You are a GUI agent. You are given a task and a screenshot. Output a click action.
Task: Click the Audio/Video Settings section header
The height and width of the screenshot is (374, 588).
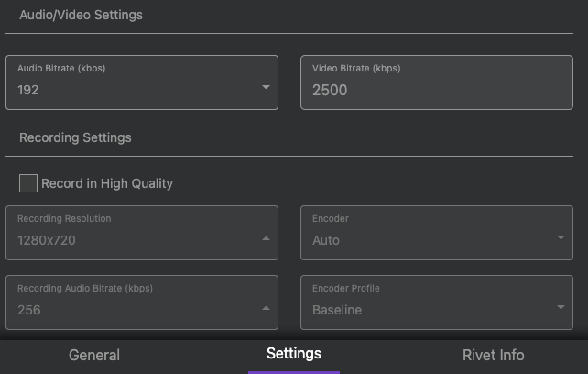pos(81,15)
